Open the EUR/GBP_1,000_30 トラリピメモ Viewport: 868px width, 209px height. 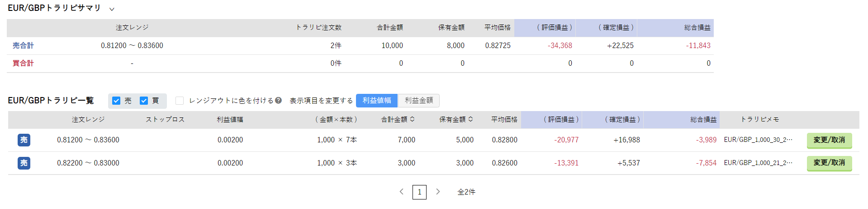tap(758, 140)
